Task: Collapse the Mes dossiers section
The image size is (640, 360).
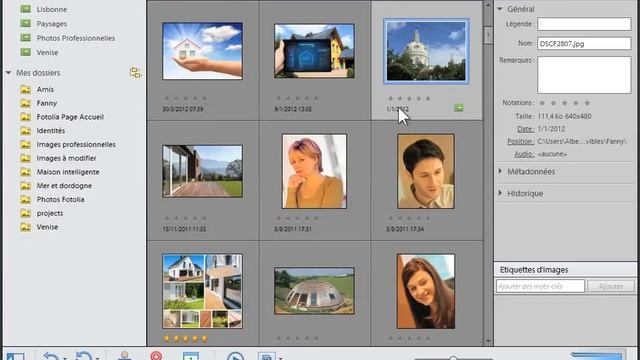Action: (x=9, y=73)
